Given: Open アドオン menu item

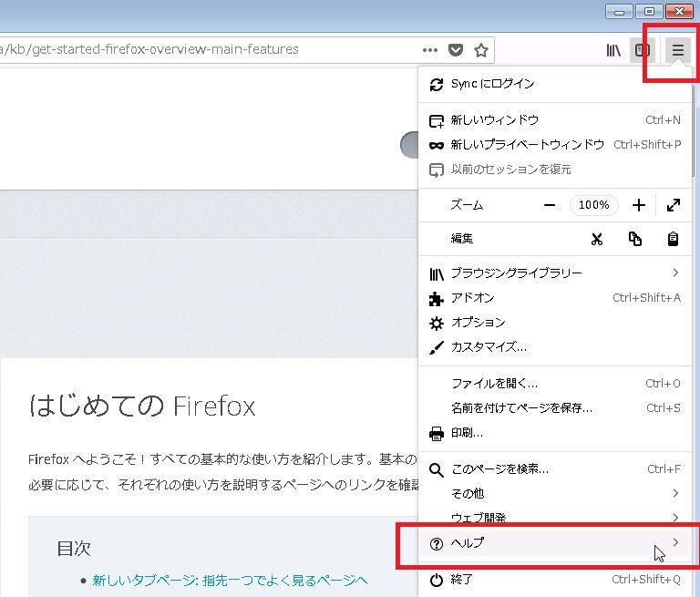Looking at the screenshot, I should point(555,298).
